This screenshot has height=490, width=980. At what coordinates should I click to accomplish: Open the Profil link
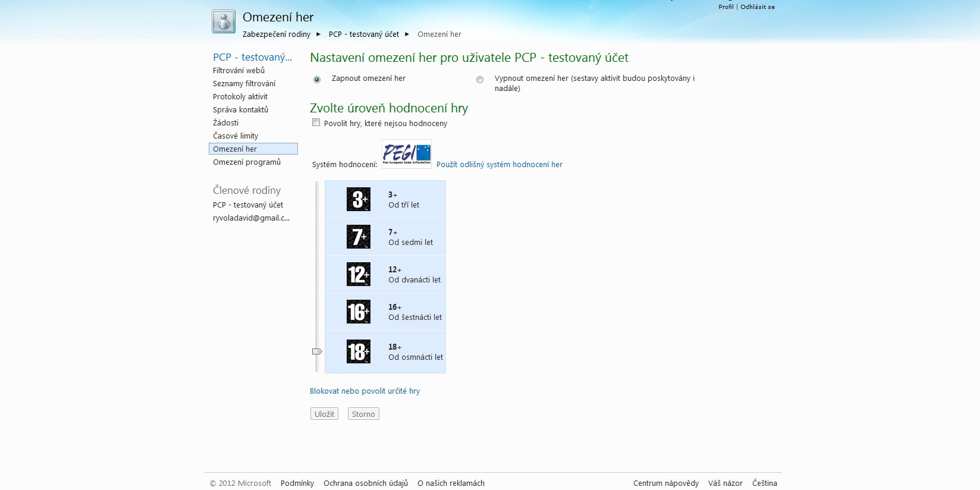click(x=726, y=7)
